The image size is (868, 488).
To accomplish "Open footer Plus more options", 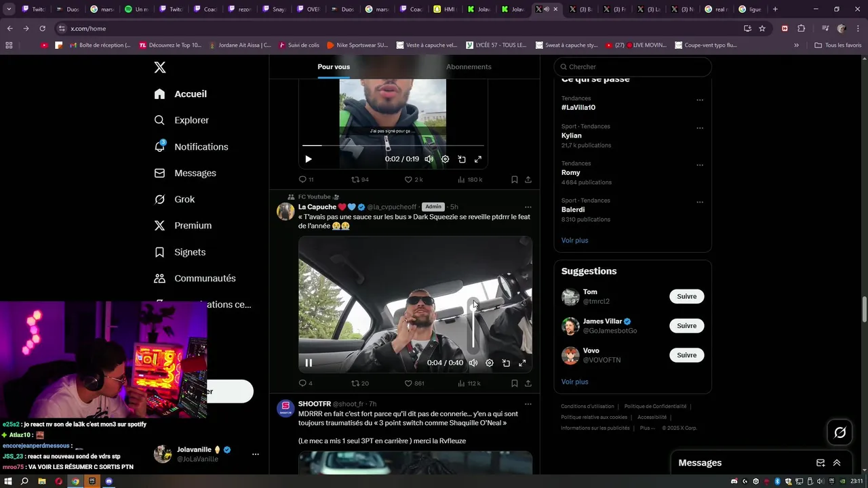I will point(648,428).
